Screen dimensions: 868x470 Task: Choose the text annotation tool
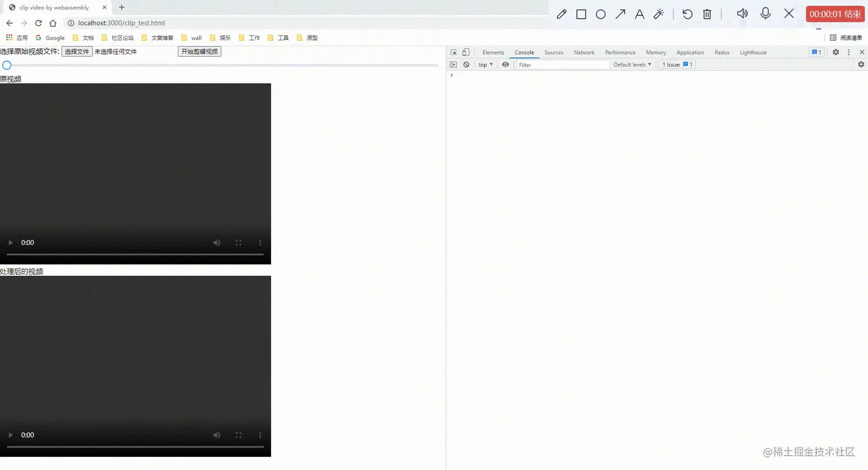(x=640, y=13)
